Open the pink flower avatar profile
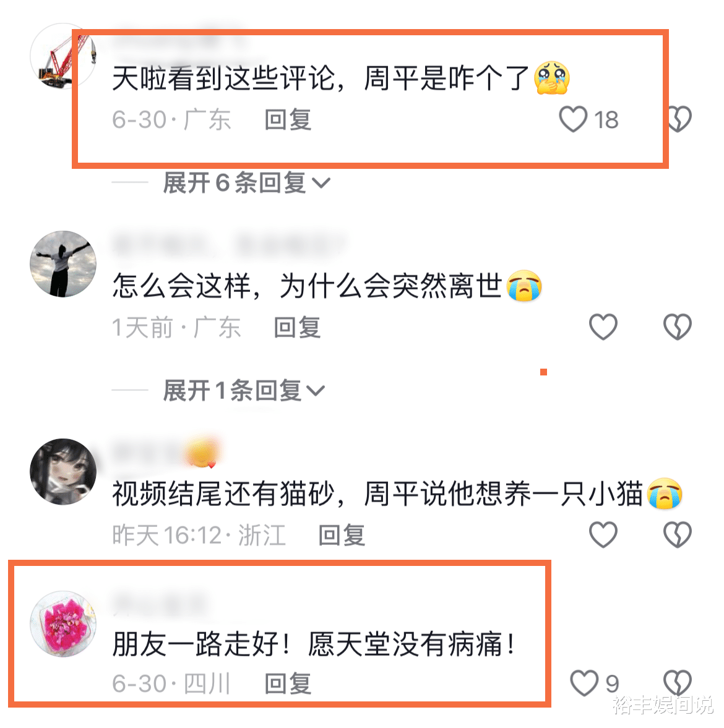This screenshot has width=724, height=728. [62, 623]
